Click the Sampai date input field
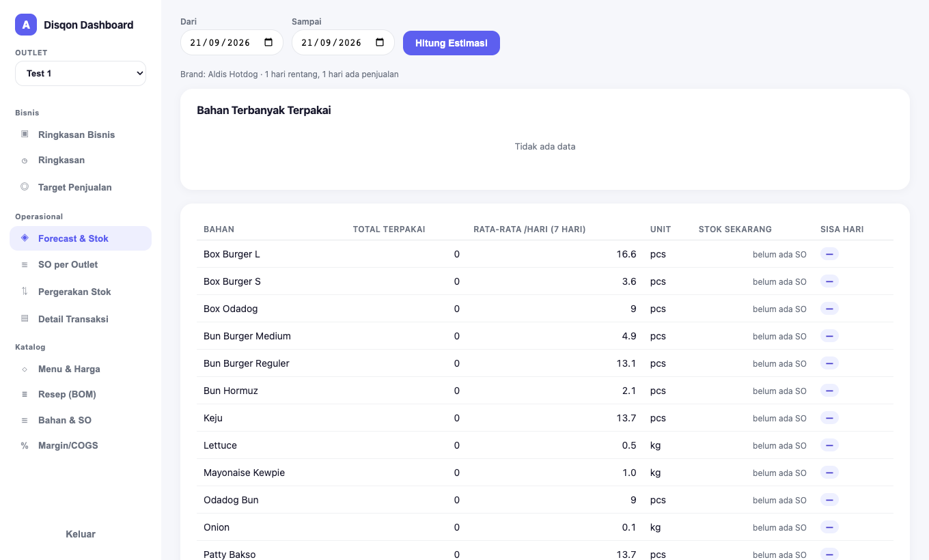The width and height of the screenshot is (929, 560). [x=343, y=42]
